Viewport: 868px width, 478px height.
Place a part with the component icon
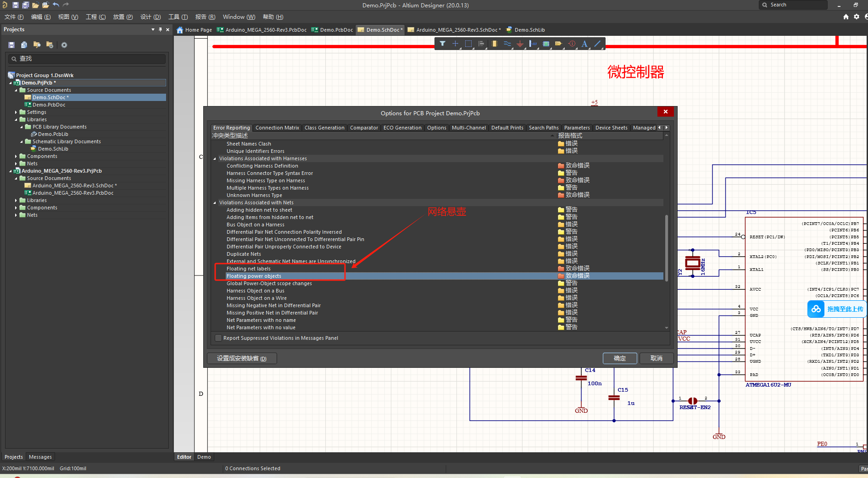[494, 44]
